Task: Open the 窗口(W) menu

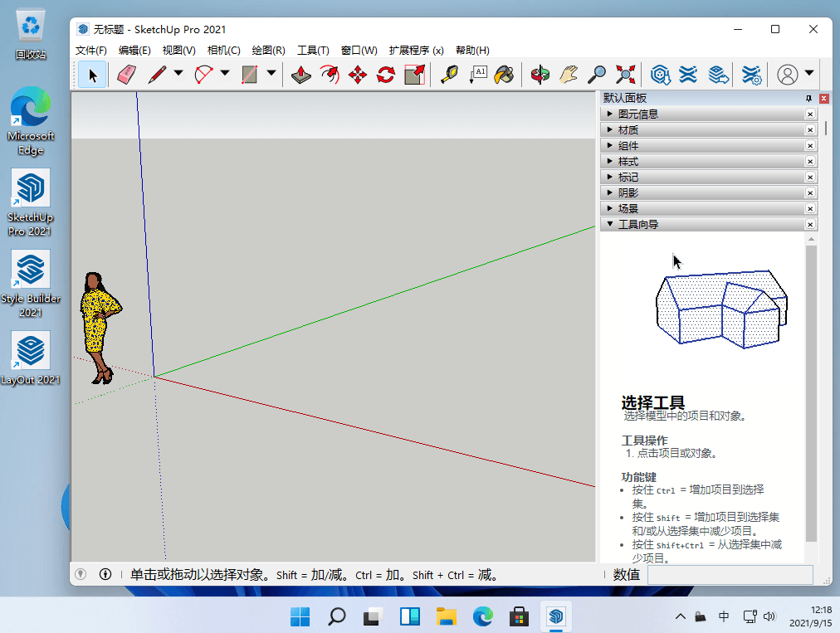Action: click(359, 51)
